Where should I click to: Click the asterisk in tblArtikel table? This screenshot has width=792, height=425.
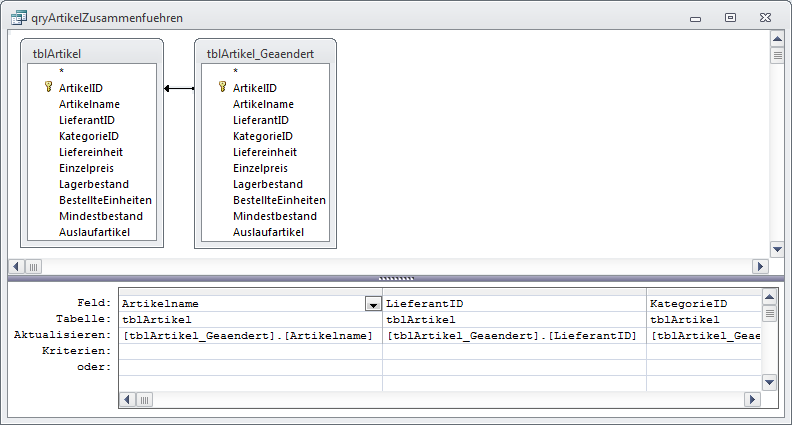pyautogui.click(x=61, y=71)
